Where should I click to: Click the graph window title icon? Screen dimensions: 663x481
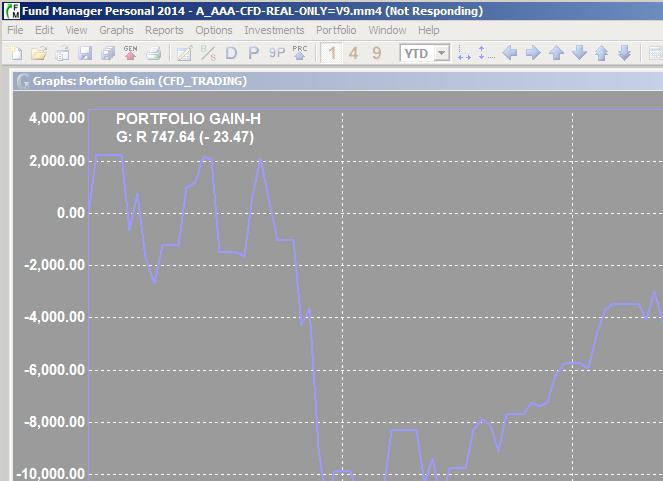(22, 81)
